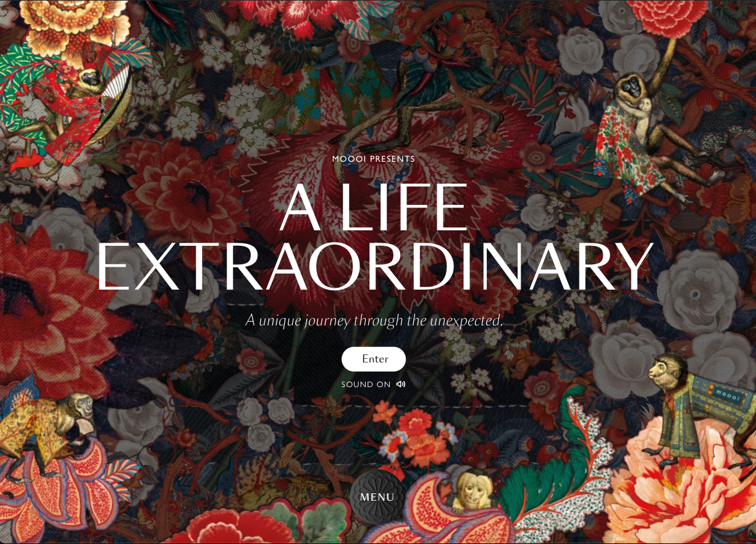
Task: Open the round MENU button
Action: tap(377, 497)
